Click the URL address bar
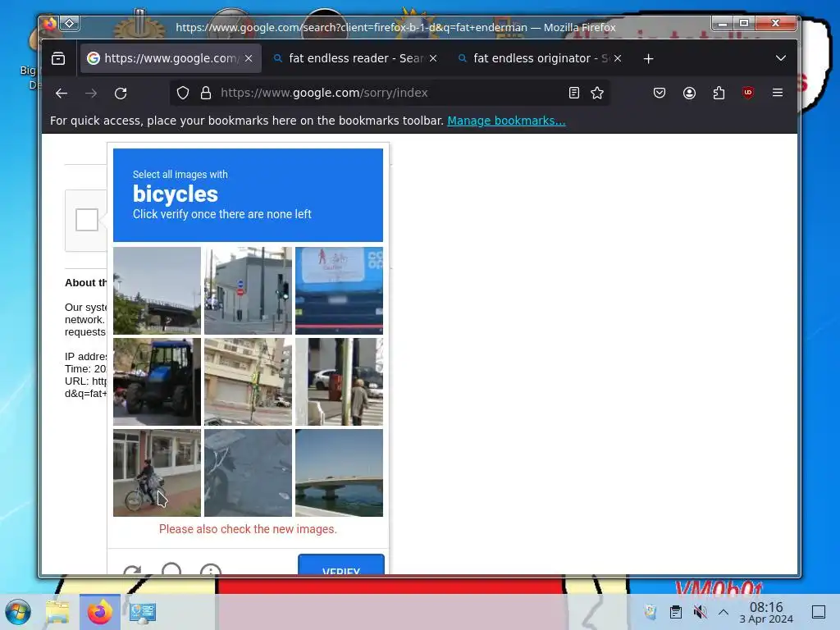 tap(389, 94)
